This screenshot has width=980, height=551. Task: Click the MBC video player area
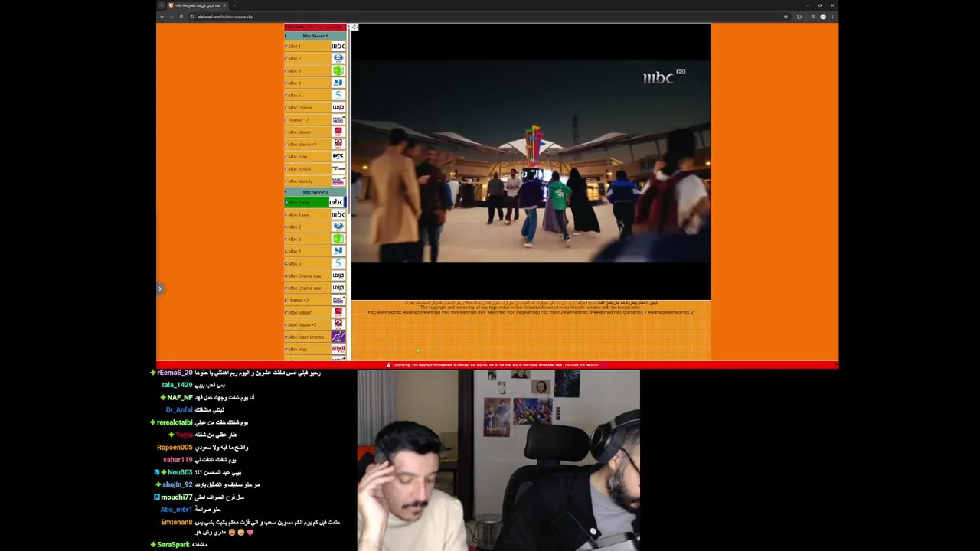(531, 161)
